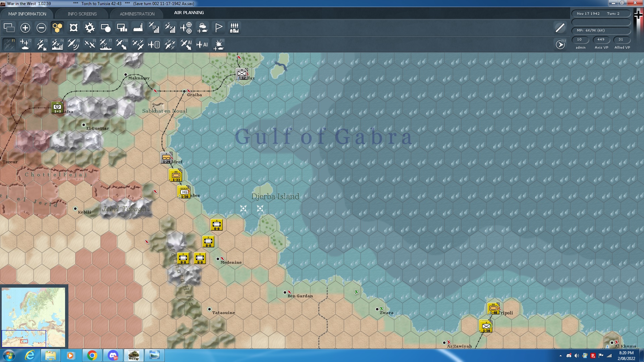Click the date and turn display
Image resolution: width=644 pixels, height=362 pixels.
[x=601, y=14]
